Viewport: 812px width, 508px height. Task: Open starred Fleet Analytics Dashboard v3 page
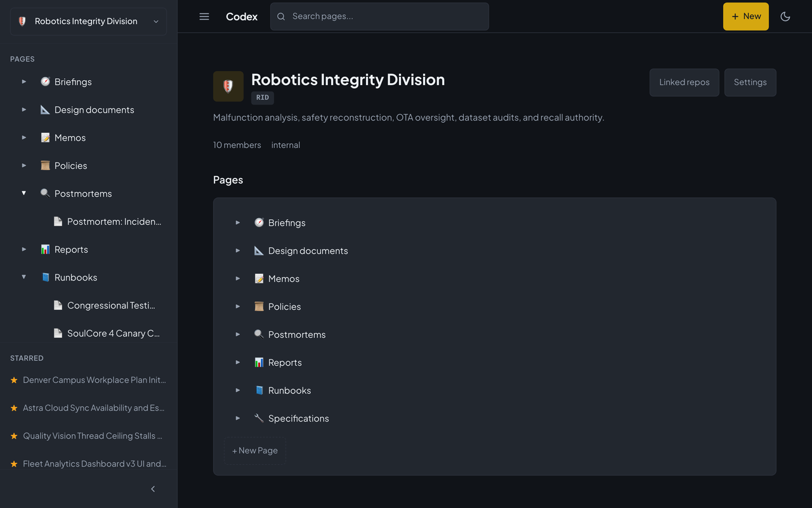[95, 464]
